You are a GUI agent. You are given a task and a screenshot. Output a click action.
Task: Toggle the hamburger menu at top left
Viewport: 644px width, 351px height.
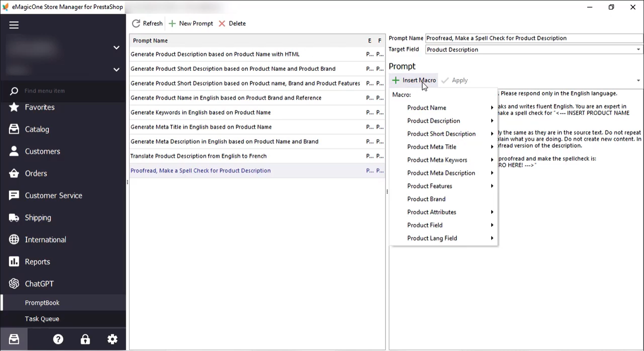click(x=14, y=25)
